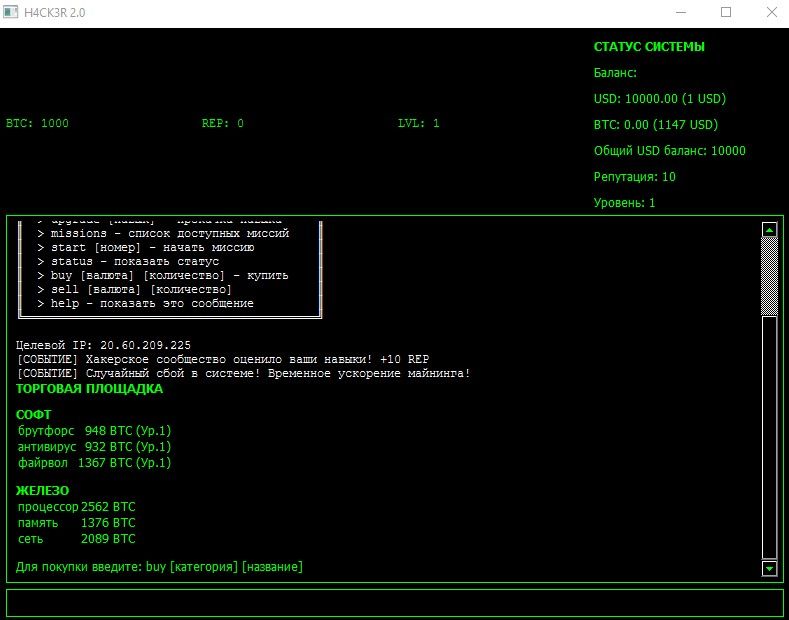Screen dimensions: 789x620
Task: Click the 'ЖЕЛЕЗО' category heading
Action: point(43,491)
